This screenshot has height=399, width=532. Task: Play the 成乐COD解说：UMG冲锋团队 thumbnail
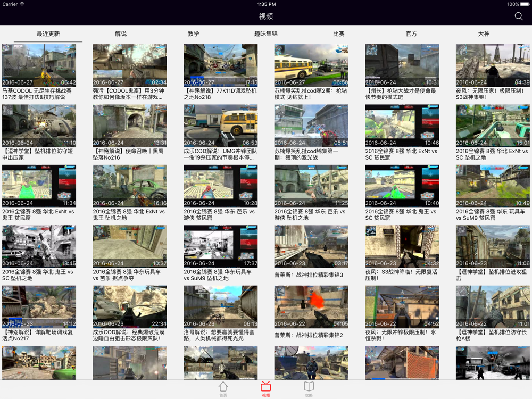(x=221, y=126)
